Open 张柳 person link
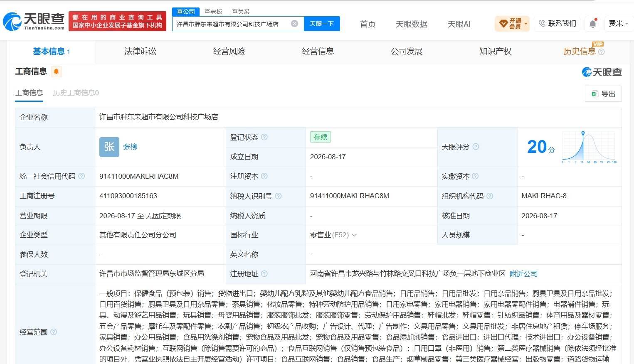This screenshot has height=364, width=634. (130, 147)
